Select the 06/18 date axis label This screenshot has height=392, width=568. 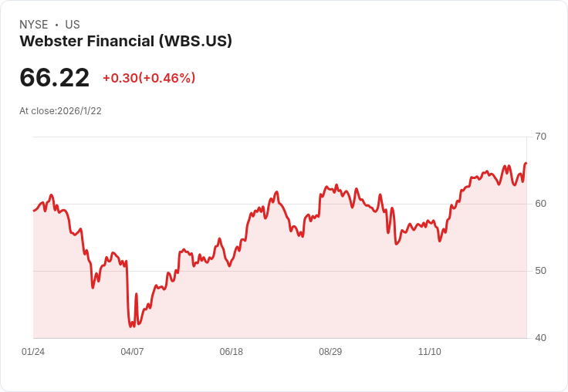[x=231, y=351]
